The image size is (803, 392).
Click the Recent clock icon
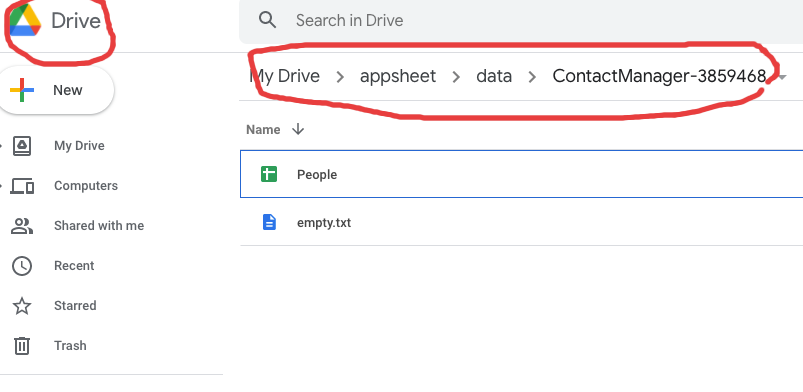(22, 266)
